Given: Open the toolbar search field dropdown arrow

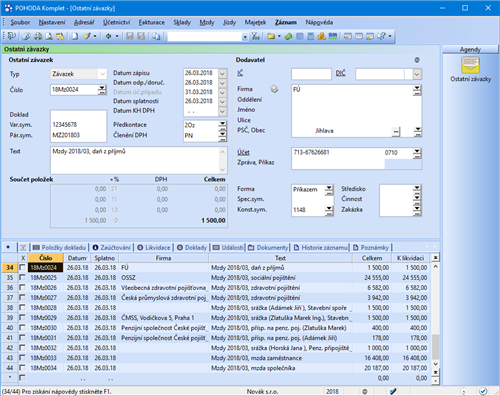Looking at the screenshot, I should [x=245, y=37].
